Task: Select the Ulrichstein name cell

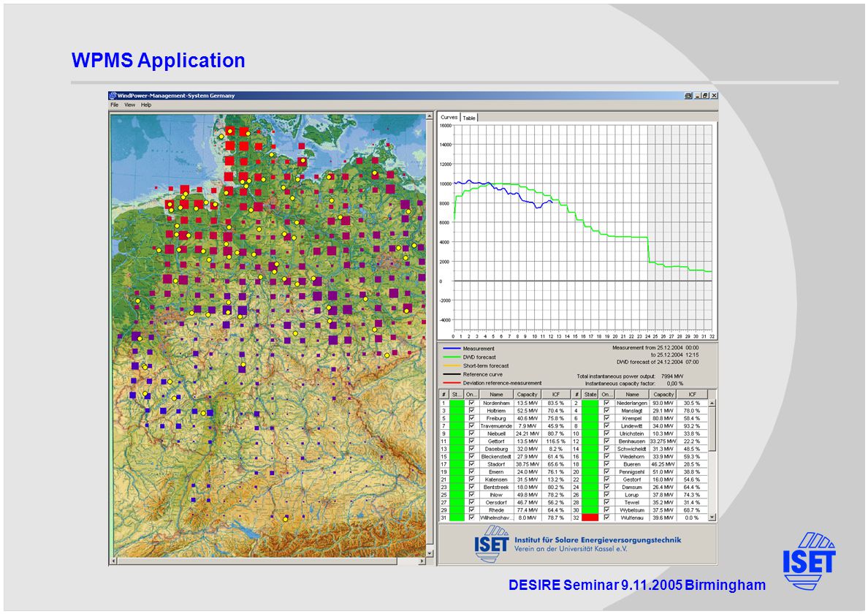Action: tap(631, 433)
